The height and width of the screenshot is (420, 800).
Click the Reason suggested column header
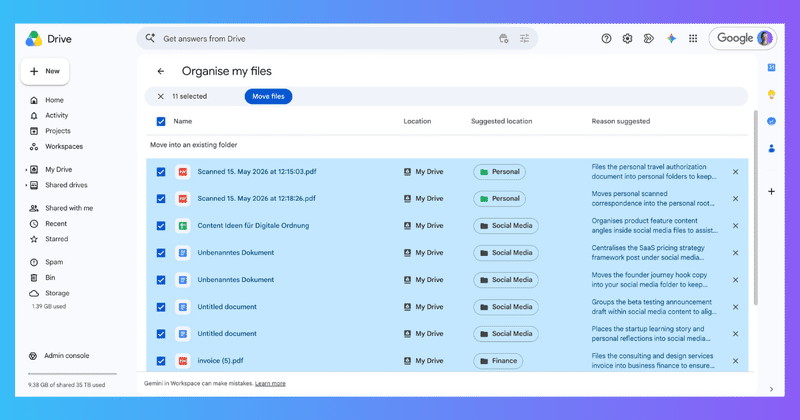pos(620,121)
